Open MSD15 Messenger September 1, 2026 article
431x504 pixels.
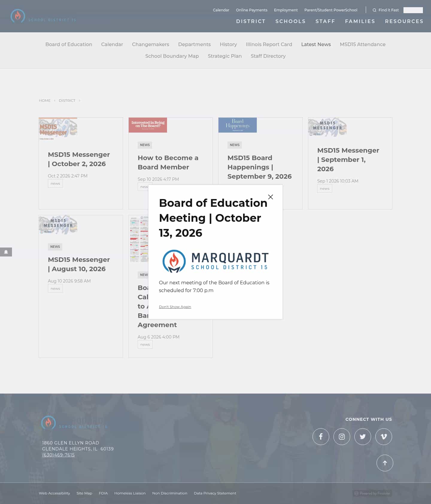click(348, 160)
